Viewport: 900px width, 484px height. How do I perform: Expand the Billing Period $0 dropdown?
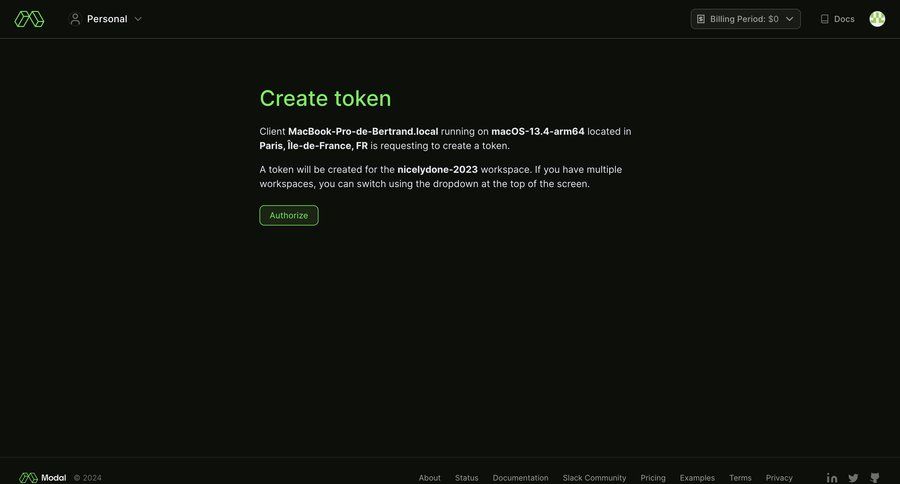tap(745, 19)
